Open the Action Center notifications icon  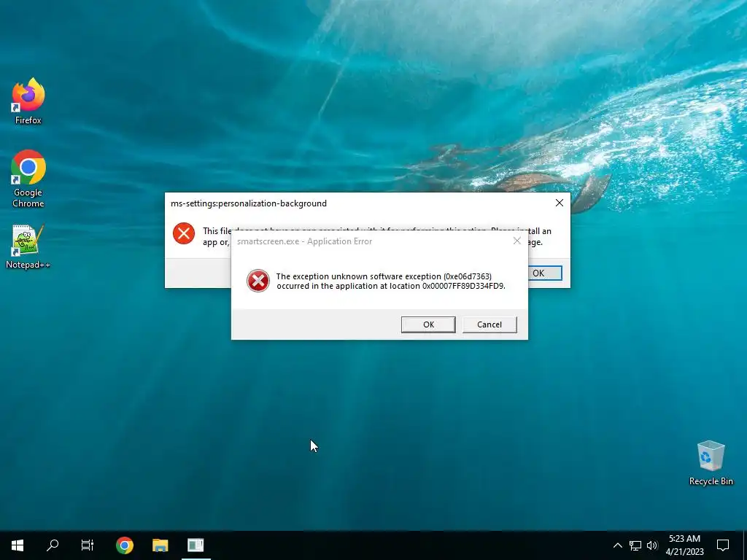point(723,545)
